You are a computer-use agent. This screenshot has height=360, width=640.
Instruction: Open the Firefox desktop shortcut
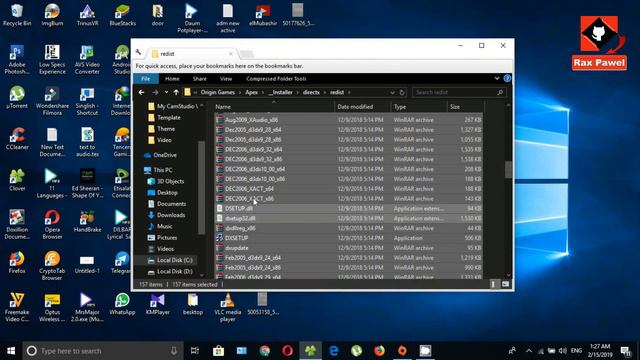(x=17, y=262)
